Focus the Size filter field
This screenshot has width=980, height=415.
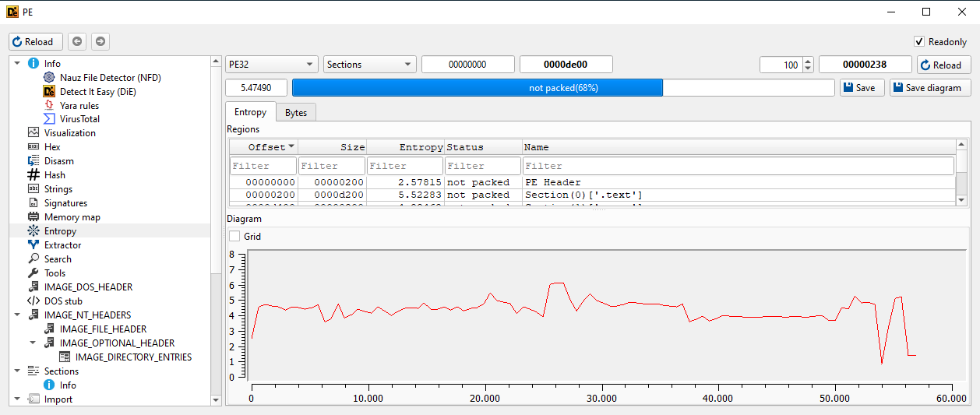coord(332,166)
